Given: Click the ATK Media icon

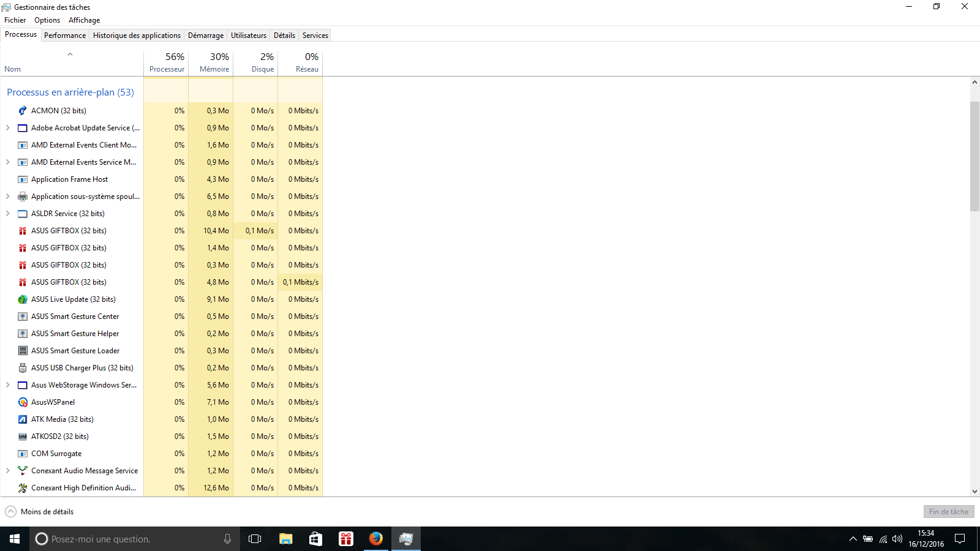Looking at the screenshot, I should 23,419.
